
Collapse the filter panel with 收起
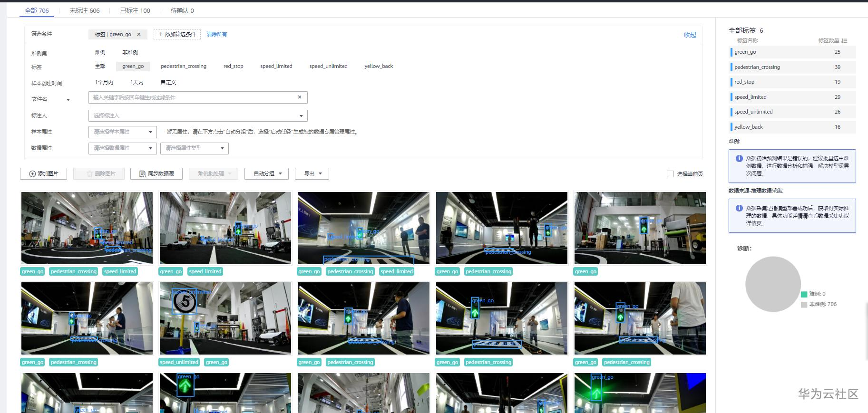pos(690,35)
